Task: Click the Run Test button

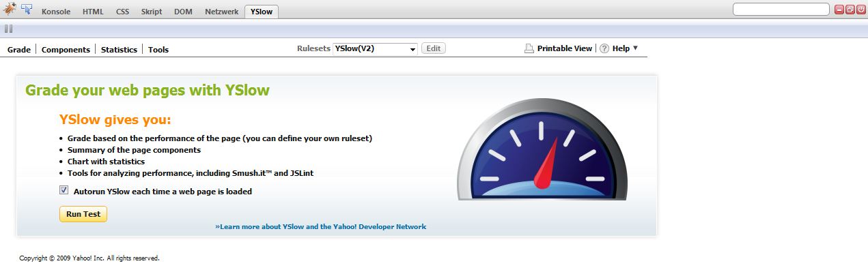Action: pyautogui.click(x=83, y=214)
